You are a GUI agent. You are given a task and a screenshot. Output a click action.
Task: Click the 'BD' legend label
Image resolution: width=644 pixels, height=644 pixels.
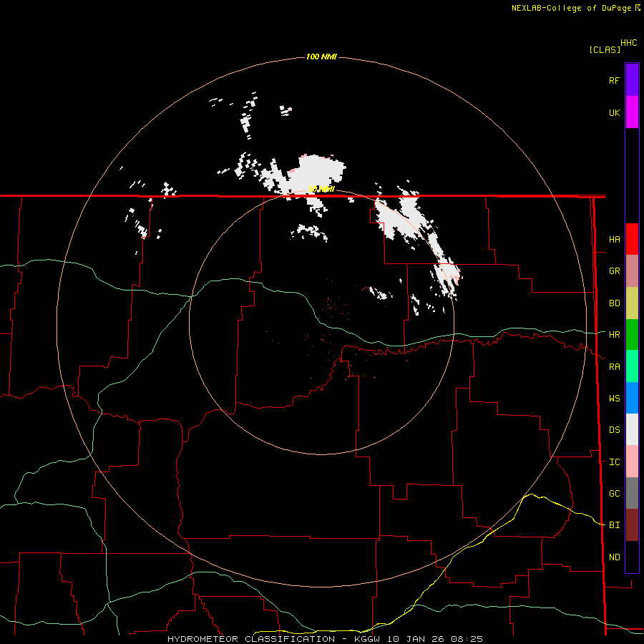pos(614,303)
